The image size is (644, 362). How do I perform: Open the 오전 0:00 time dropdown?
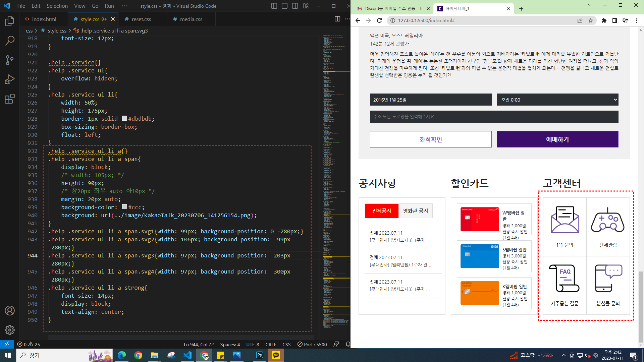point(557,100)
